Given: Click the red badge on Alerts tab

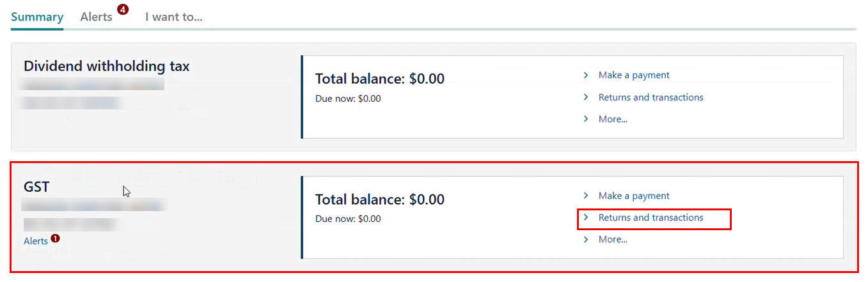Looking at the screenshot, I should point(123,10).
